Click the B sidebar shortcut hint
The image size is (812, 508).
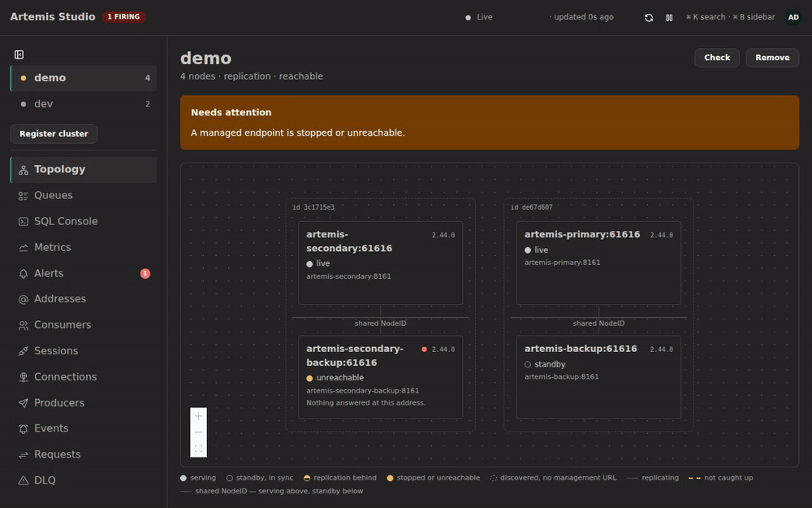[x=754, y=17]
